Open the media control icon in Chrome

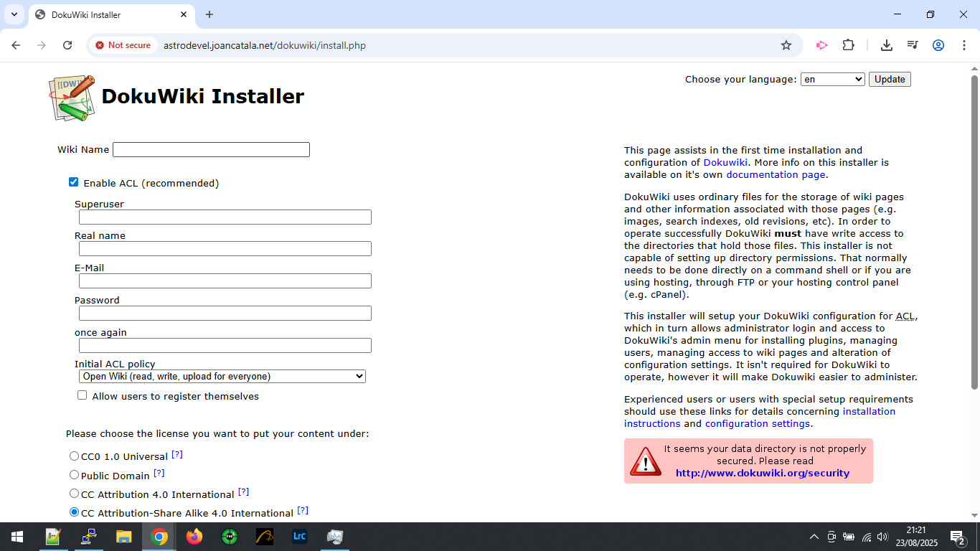[x=913, y=45]
